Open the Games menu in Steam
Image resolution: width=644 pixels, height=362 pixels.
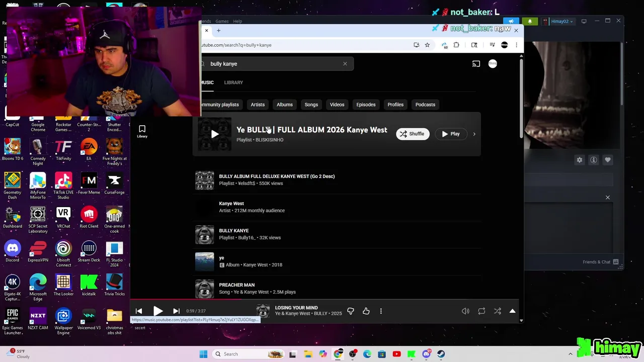222,21
